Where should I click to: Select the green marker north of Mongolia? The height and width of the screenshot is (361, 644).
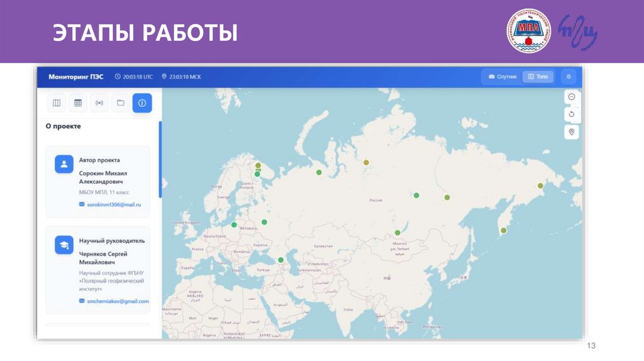(x=397, y=233)
